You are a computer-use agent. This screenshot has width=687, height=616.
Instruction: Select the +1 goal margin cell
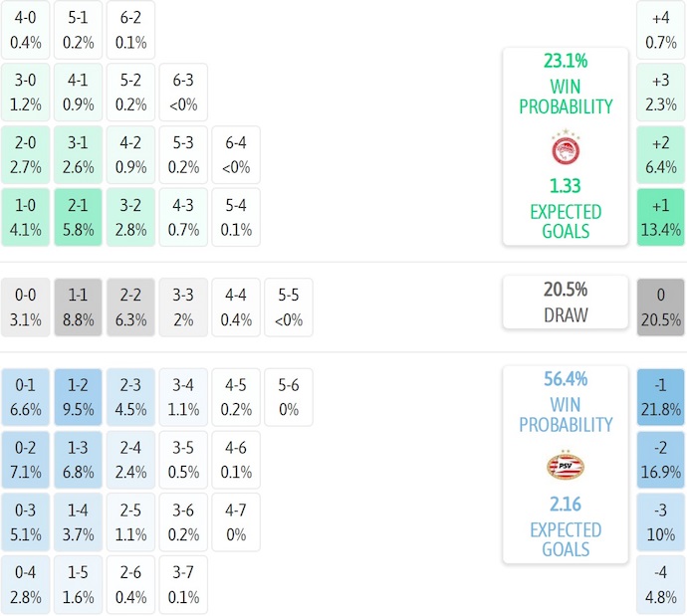(x=661, y=217)
